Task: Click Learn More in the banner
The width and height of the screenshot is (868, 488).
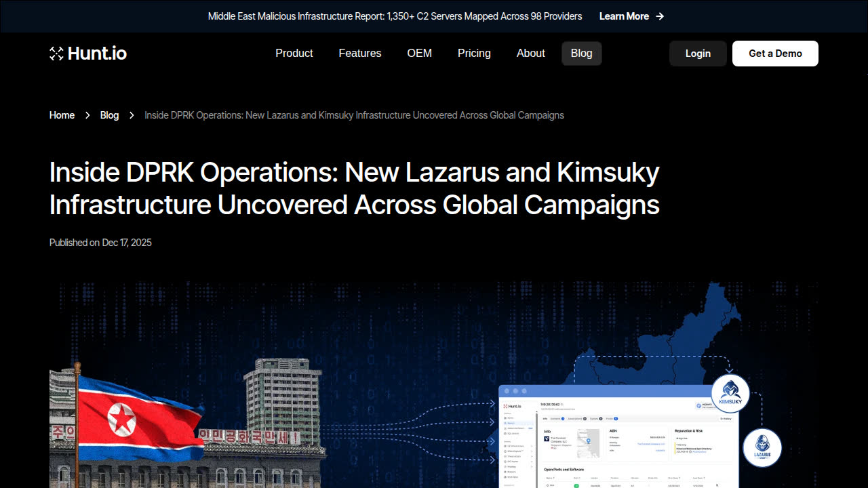Action: [x=624, y=16]
